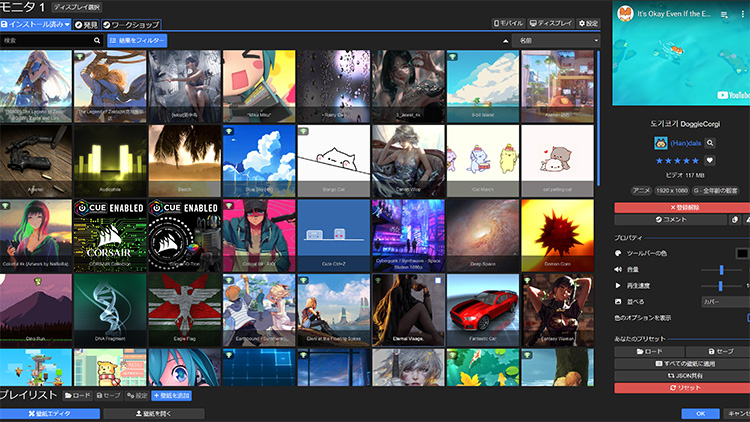The height and width of the screenshot is (422, 750).
Task: Open the モバイル mobile device option
Action: (x=508, y=23)
